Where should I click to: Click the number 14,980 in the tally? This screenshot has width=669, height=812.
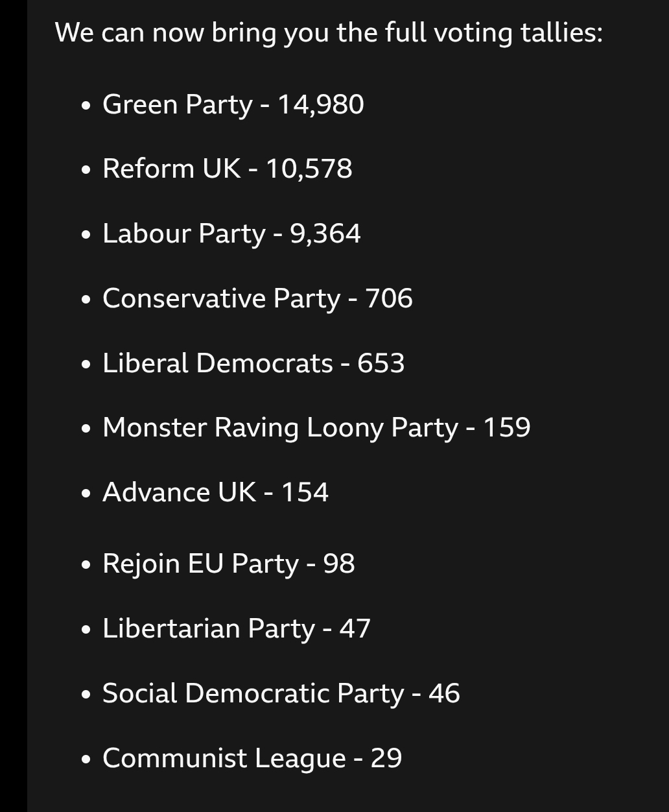pyautogui.click(x=321, y=104)
